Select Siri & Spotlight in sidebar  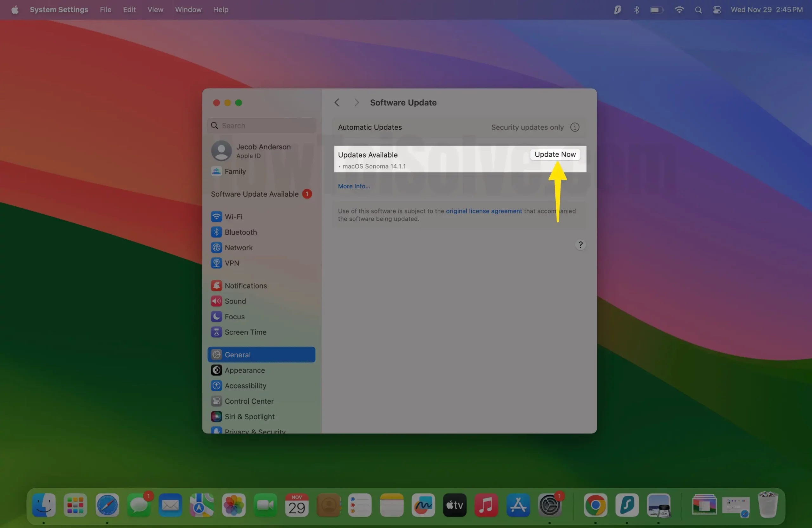[x=249, y=416]
